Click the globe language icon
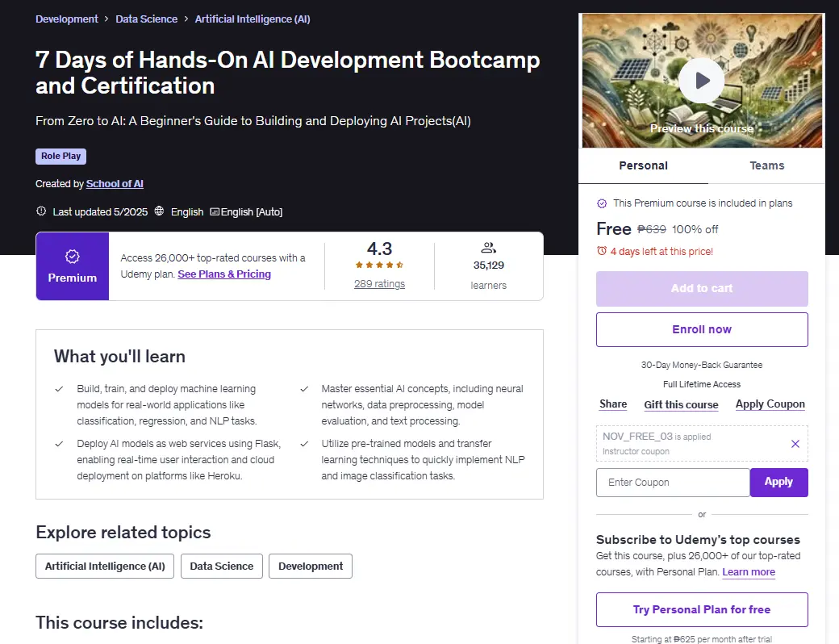This screenshot has height=644, width=839. [x=160, y=211]
